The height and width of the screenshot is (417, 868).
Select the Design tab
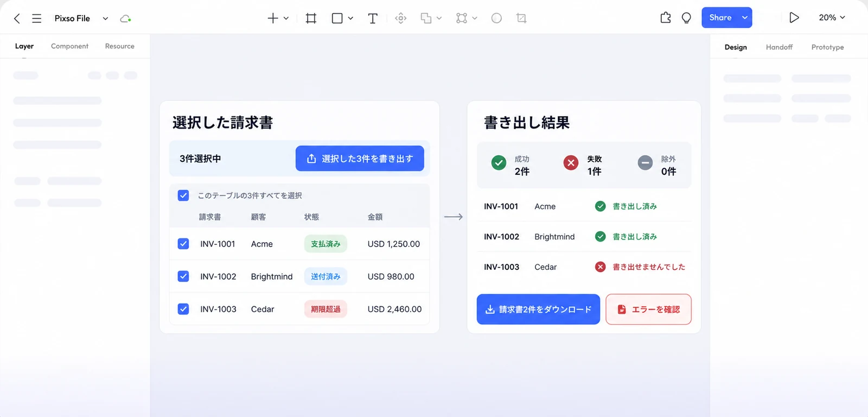pos(736,47)
